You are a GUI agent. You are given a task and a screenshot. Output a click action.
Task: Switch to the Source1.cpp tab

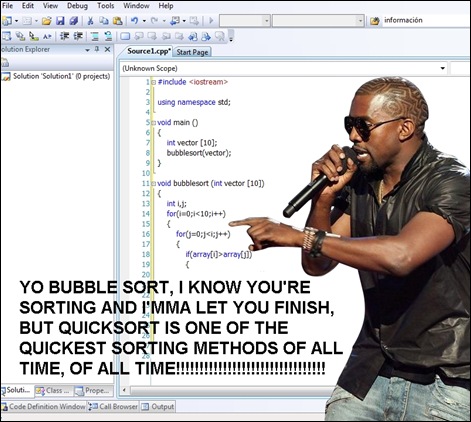pyautogui.click(x=148, y=51)
